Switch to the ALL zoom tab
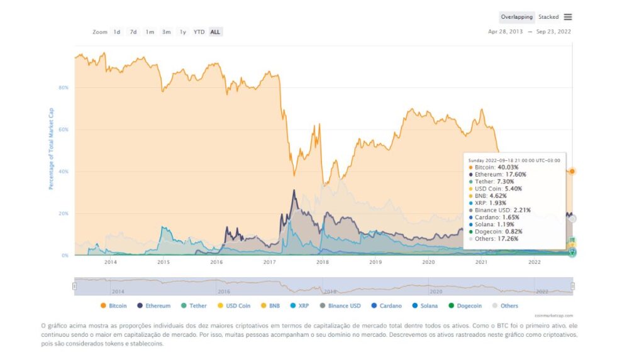644x362 pixels. click(x=214, y=31)
